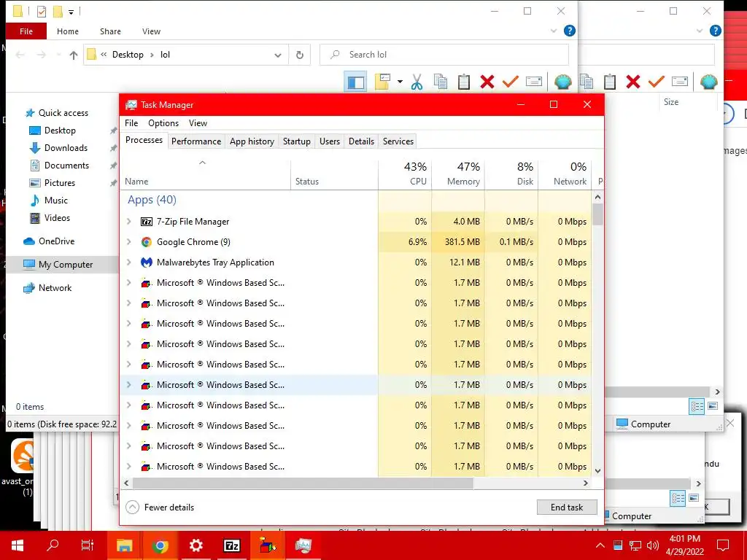Go up one folder with the Up arrow
747x560 pixels.
tap(74, 55)
